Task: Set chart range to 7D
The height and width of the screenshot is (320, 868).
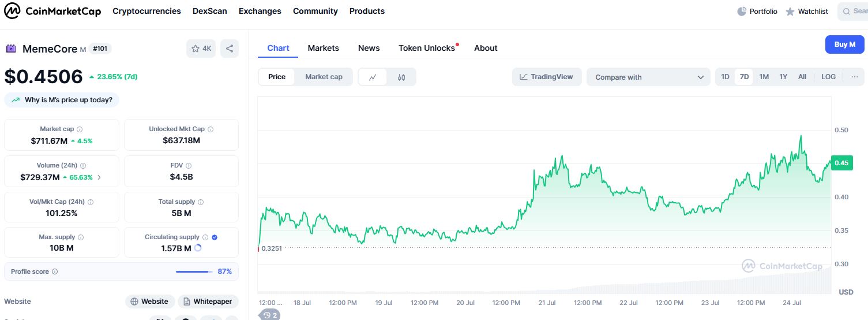Action: [x=744, y=77]
